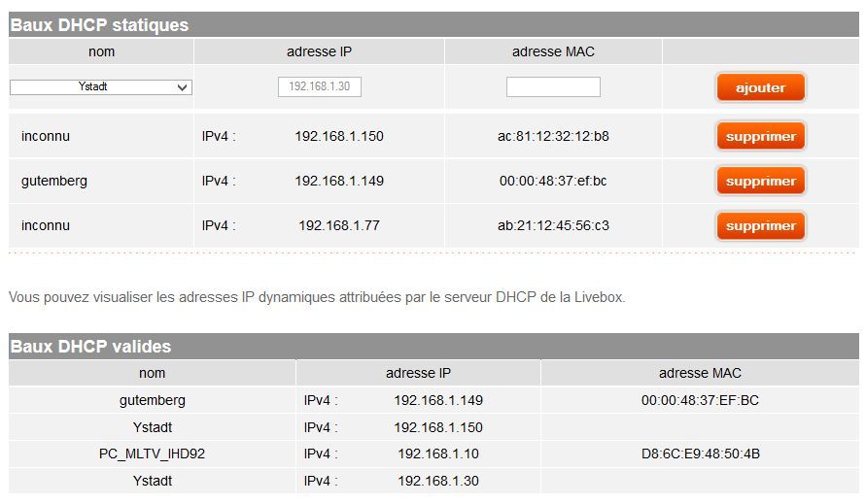Focus the empty MAC address input field
Image resolution: width=866 pixels, height=504 pixels.
pyautogui.click(x=553, y=87)
